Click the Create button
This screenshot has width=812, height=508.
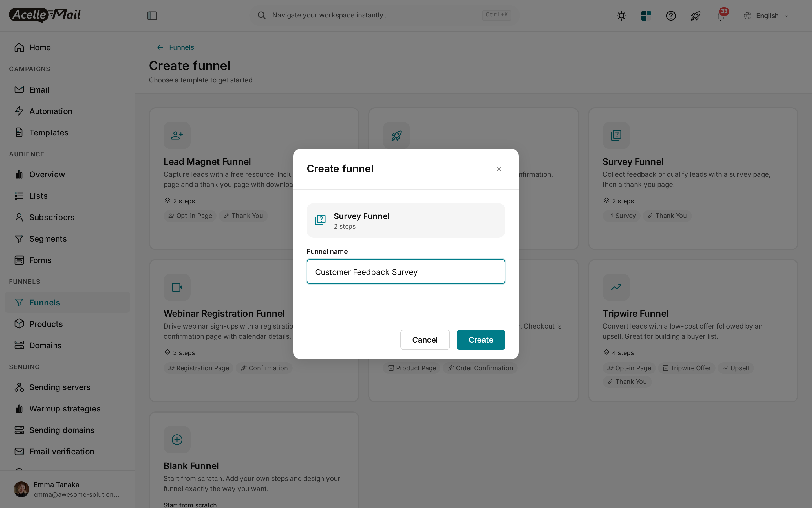point(480,340)
